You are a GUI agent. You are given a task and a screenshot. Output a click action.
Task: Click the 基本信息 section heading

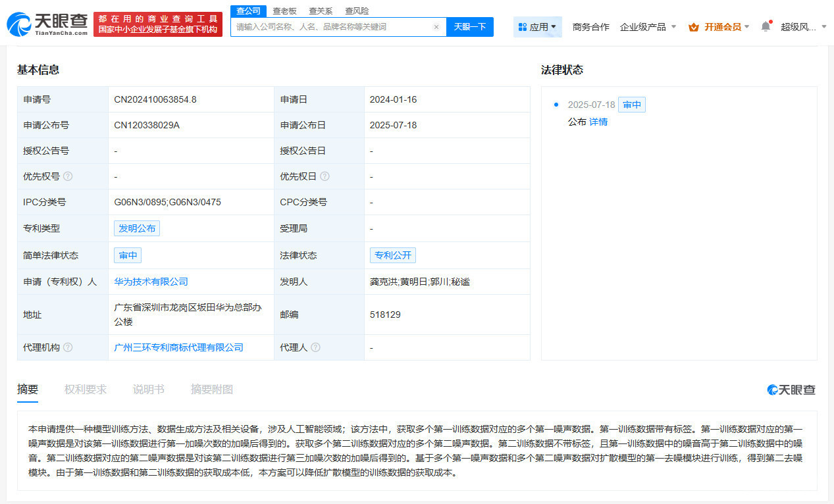(x=38, y=70)
